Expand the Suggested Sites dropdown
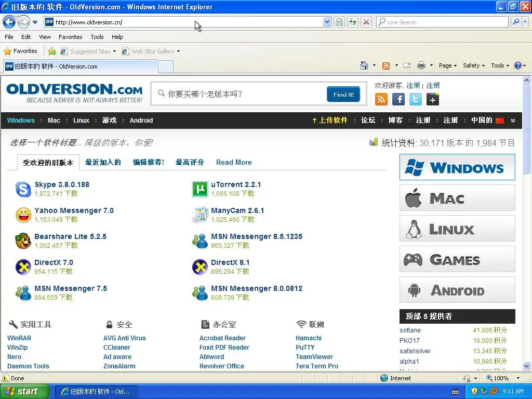Viewport: 532px width, 399px height. point(114,51)
